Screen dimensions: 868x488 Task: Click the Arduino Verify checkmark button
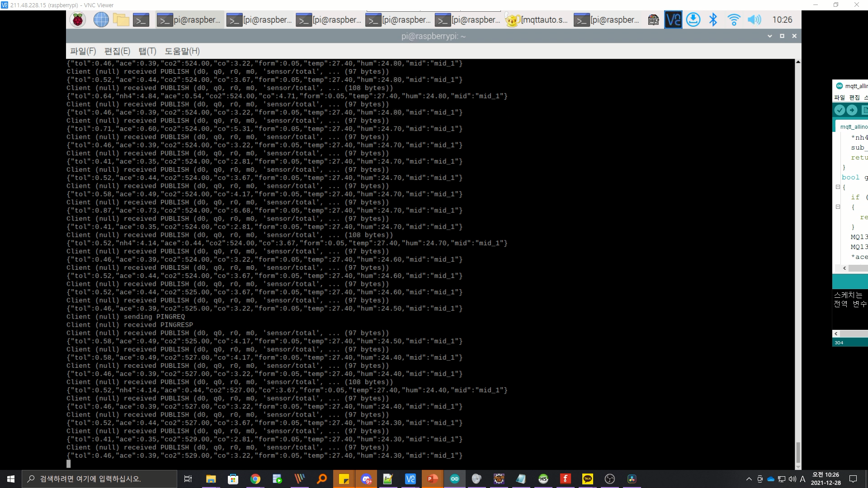point(840,110)
